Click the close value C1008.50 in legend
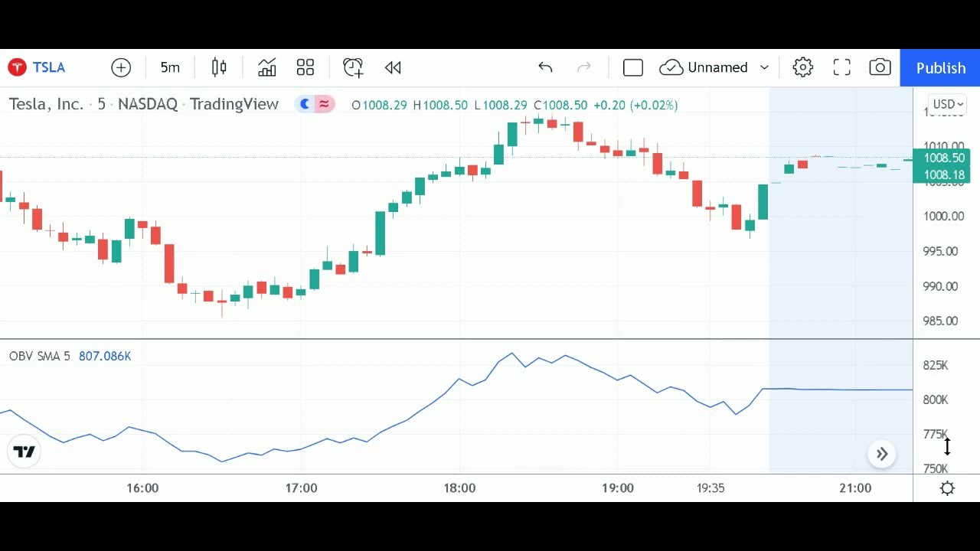Screen dimensions: 980x551 coord(560,105)
